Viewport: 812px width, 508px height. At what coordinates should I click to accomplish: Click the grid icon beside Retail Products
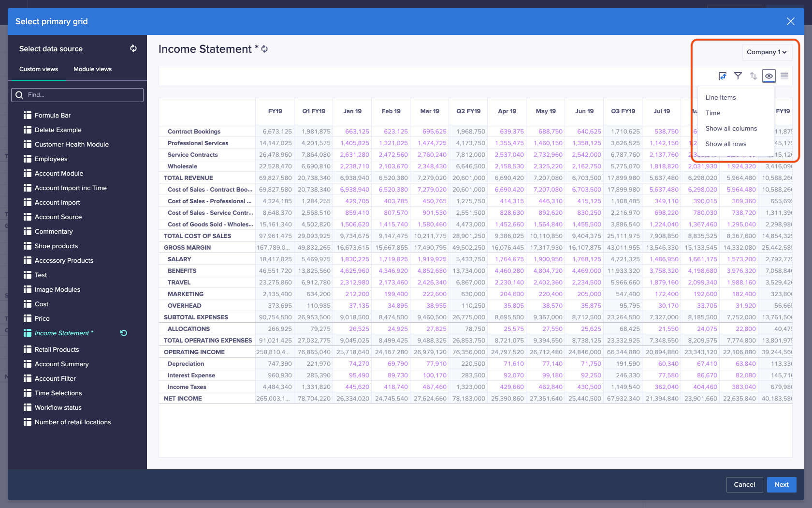point(28,349)
